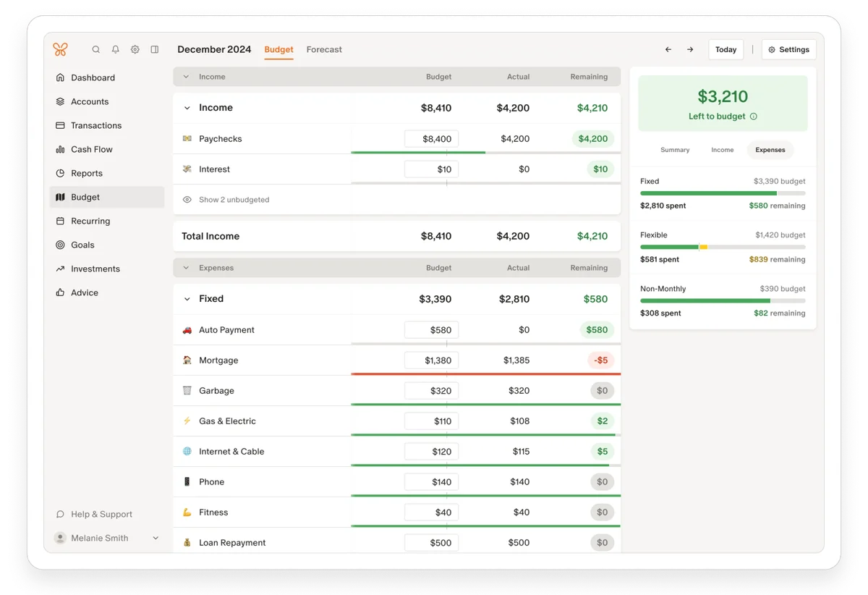Switch to the Forecast tab

[x=324, y=49]
